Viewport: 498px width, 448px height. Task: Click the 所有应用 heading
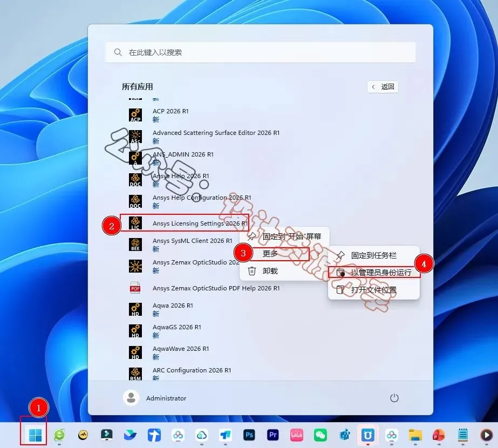tap(137, 87)
